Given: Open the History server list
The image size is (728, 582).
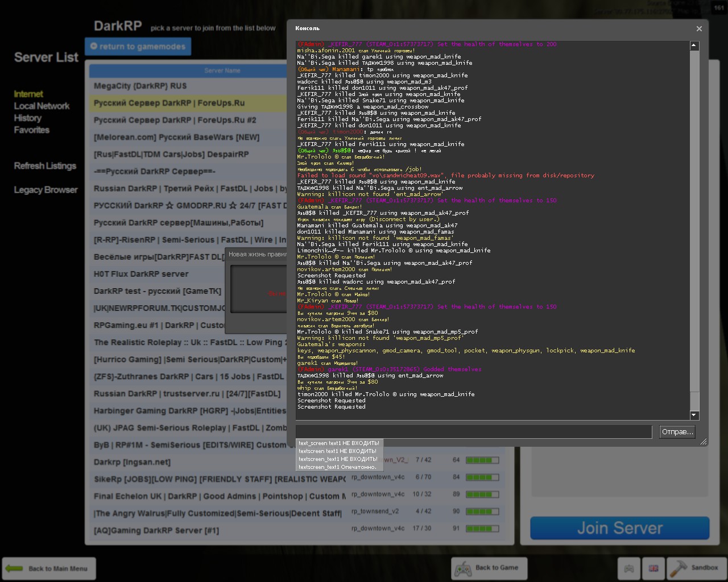Looking at the screenshot, I should coord(28,118).
